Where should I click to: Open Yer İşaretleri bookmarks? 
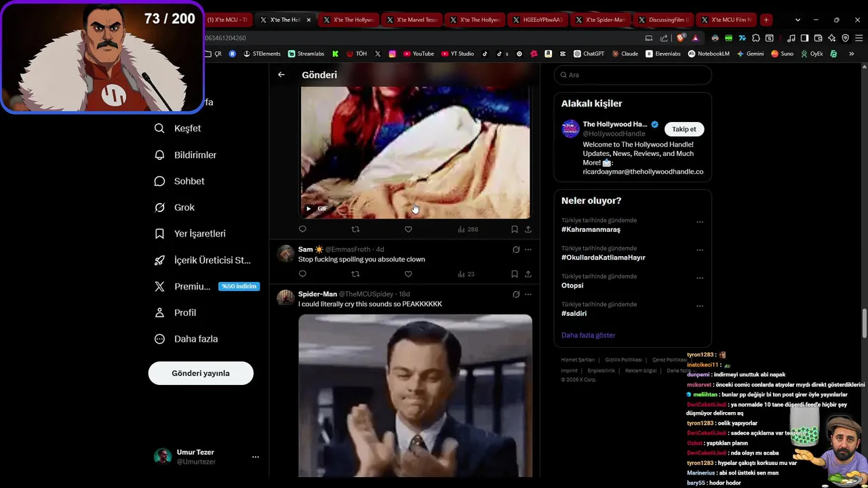190,233
